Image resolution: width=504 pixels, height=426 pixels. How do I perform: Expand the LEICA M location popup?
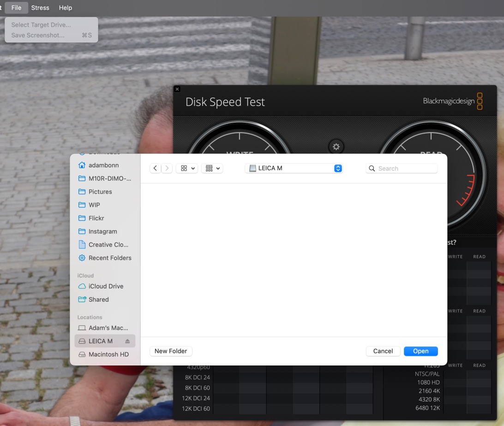(338, 169)
